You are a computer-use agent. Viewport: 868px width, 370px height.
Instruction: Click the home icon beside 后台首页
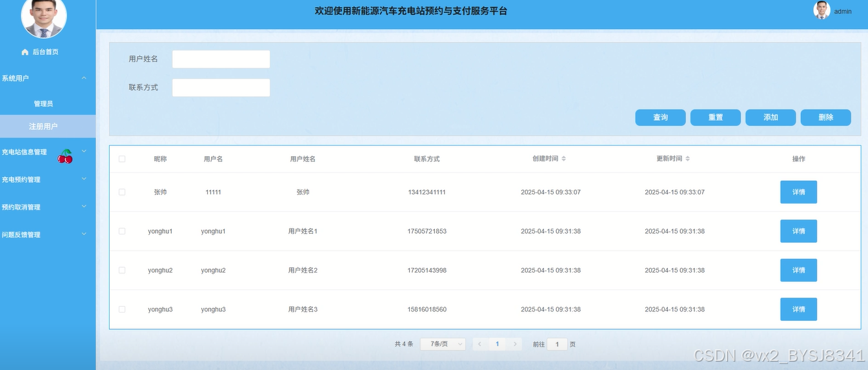tap(25, 52)
